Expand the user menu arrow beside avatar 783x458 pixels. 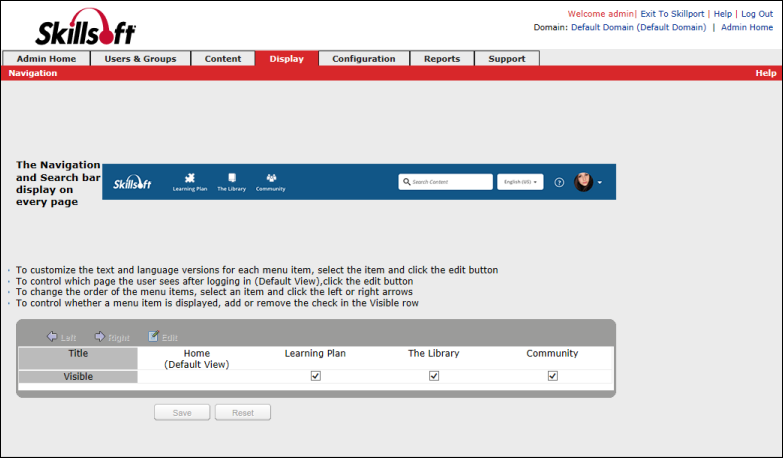pos(600,182)
